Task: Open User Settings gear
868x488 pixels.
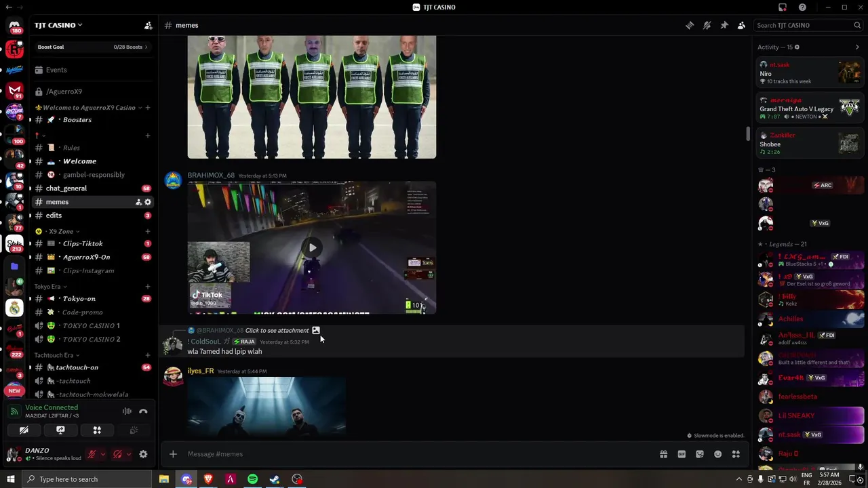Action: [x=143, y=454]
